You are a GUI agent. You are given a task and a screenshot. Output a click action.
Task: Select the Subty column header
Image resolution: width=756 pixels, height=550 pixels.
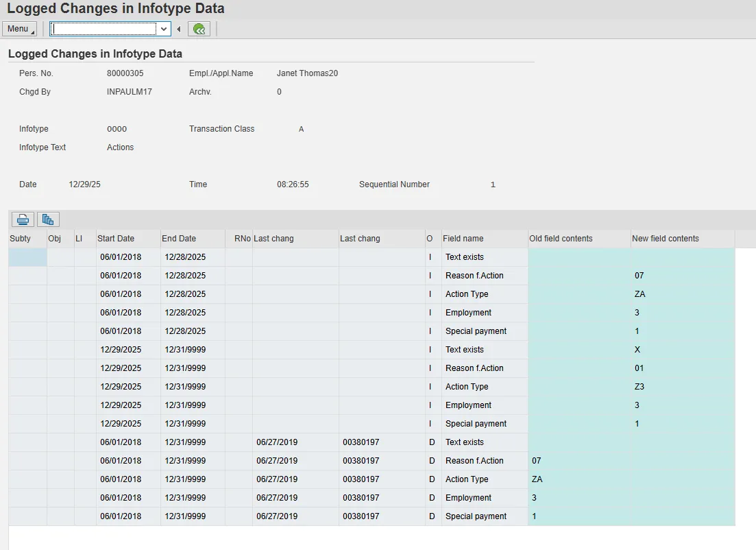(x=27, y=239)
